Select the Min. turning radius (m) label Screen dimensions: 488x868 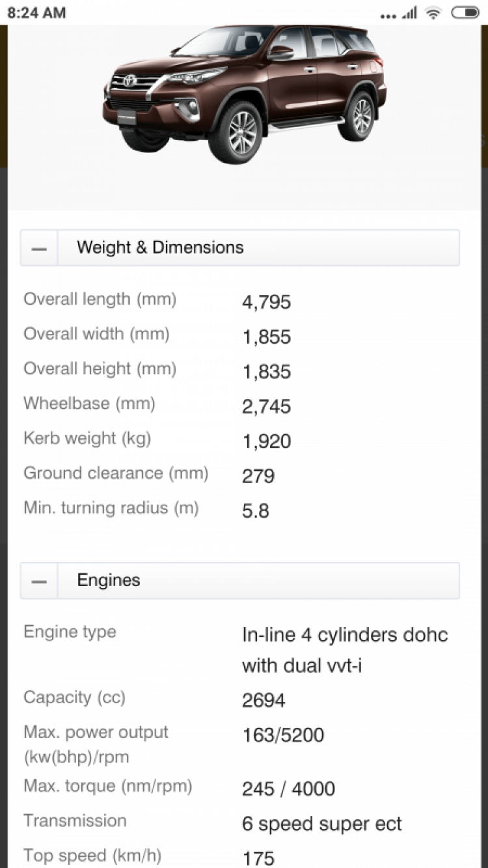(111, 508)
